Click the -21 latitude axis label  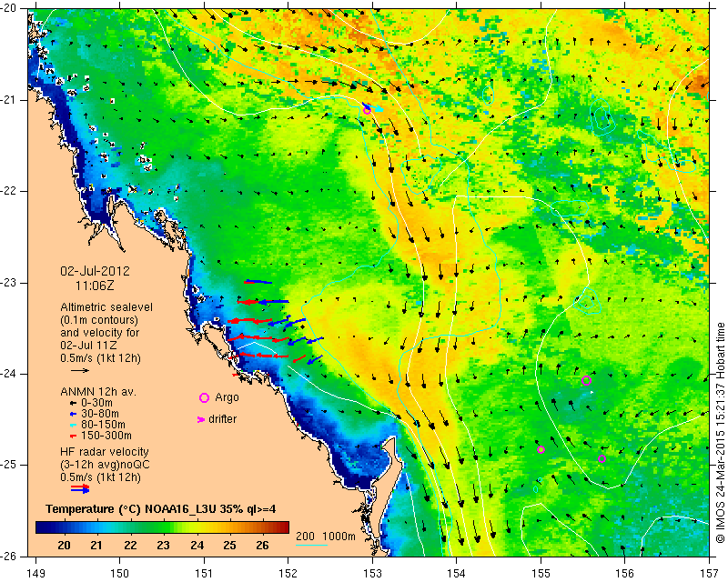[10, 100]
